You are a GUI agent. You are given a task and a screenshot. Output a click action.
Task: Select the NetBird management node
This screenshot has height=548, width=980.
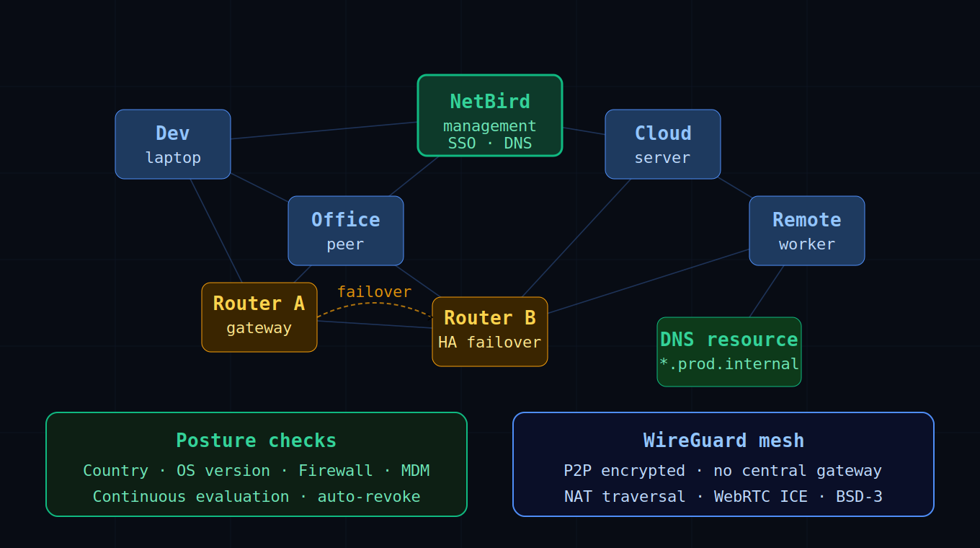[x=490, y=115]
